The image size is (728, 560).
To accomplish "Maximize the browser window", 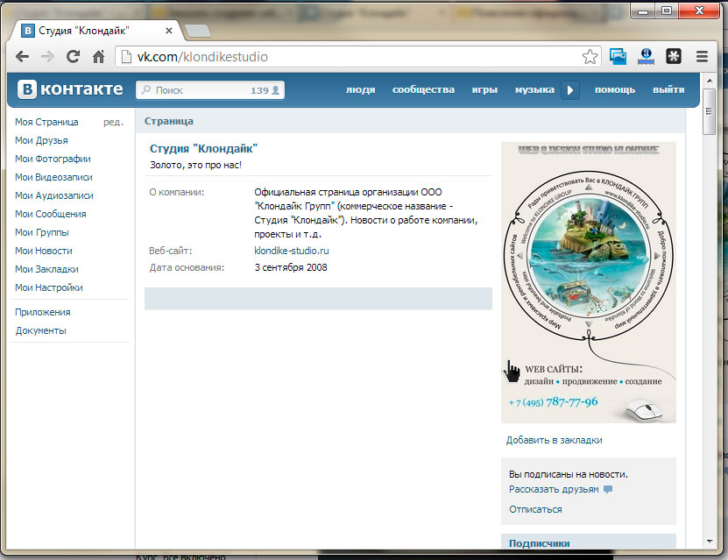I will (x=667, y=11).
